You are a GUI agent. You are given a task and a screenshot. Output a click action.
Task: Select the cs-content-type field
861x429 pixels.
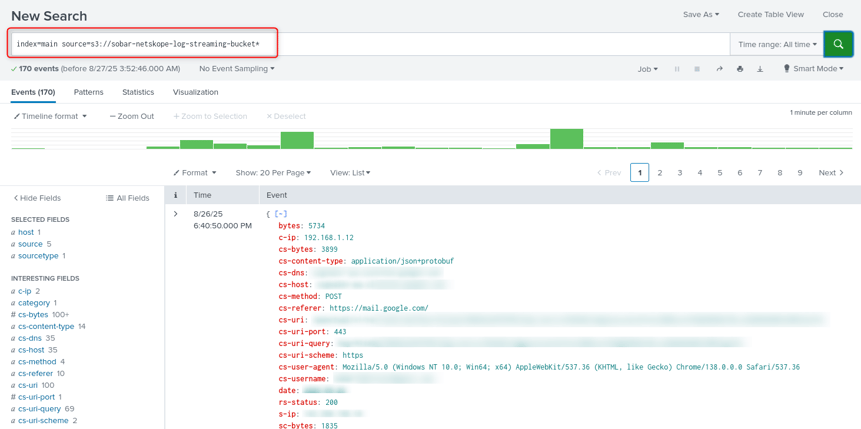click(46, 326)
